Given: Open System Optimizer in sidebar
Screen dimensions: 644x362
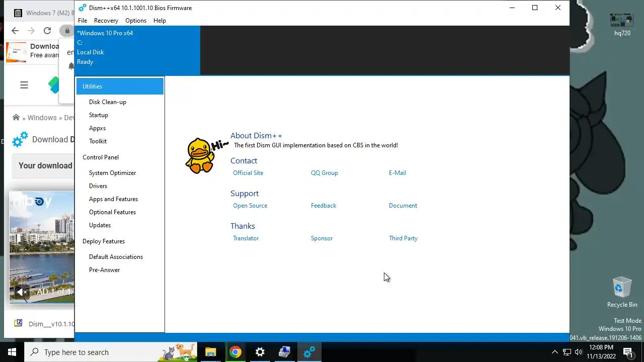Looking at the screenshot, I should [x=112, y=173].
